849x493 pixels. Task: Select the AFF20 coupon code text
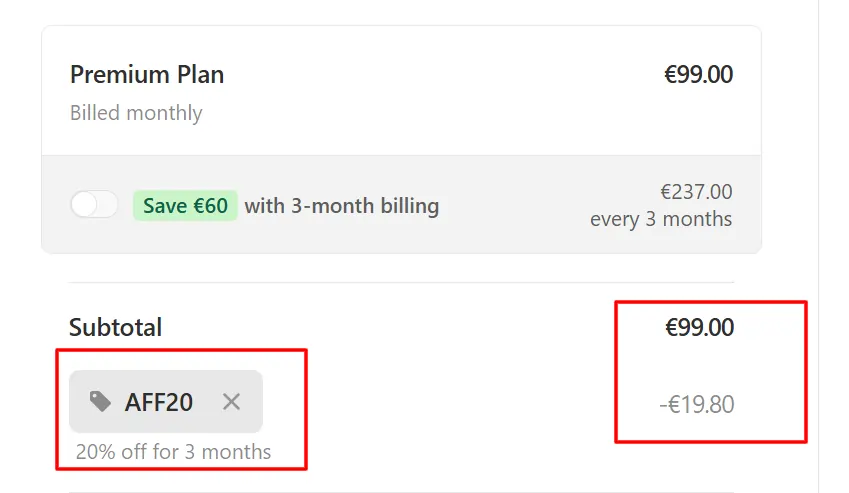tap(159, 402)
